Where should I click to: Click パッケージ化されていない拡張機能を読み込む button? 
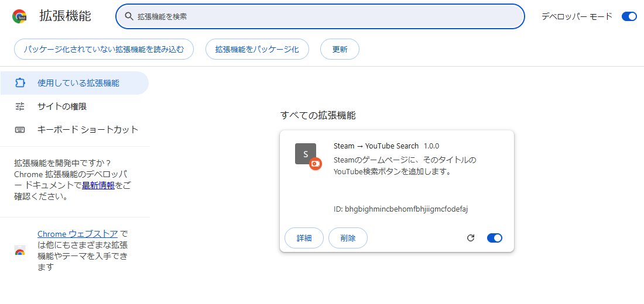pos(104,49)
